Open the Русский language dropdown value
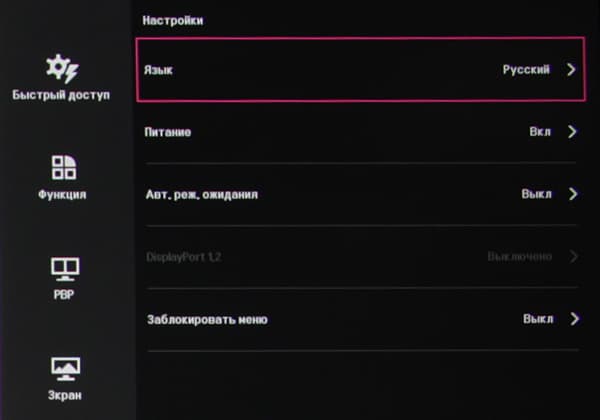Screen dimensions: 600x420 [x=526, y=70]
